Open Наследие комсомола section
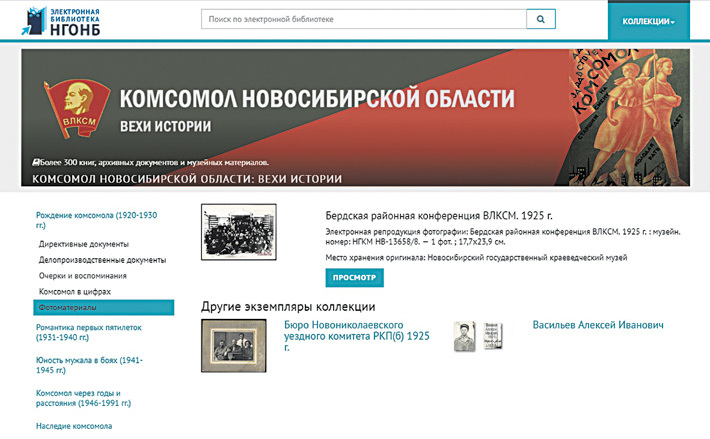710x439 pixels. coord(74,426)
